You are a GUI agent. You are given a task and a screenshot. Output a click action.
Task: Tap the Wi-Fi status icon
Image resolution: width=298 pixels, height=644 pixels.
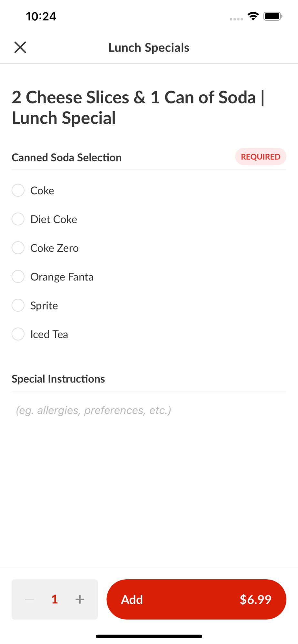253,16
